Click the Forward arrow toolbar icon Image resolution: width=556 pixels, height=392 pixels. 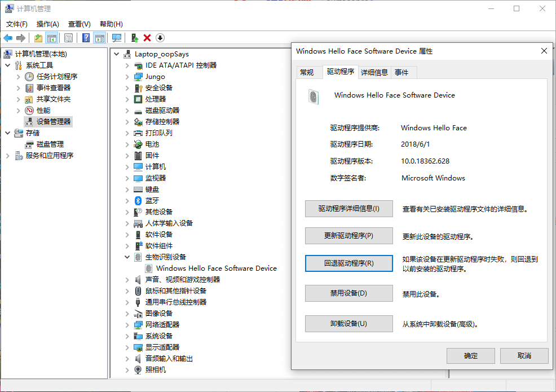(x=21, y=38)
